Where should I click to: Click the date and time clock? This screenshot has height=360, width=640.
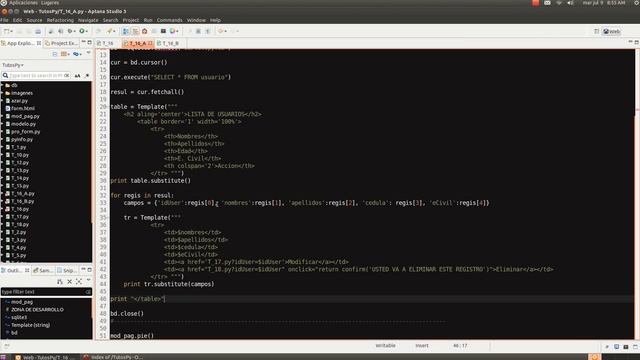click(x=604, y=3)
